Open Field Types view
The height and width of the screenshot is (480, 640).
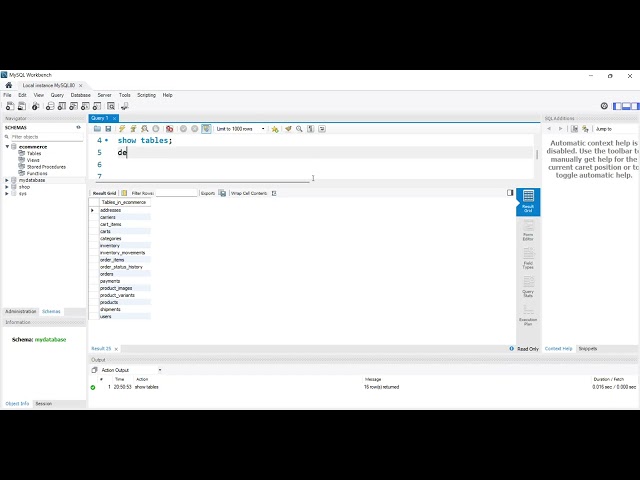point(528,258)
